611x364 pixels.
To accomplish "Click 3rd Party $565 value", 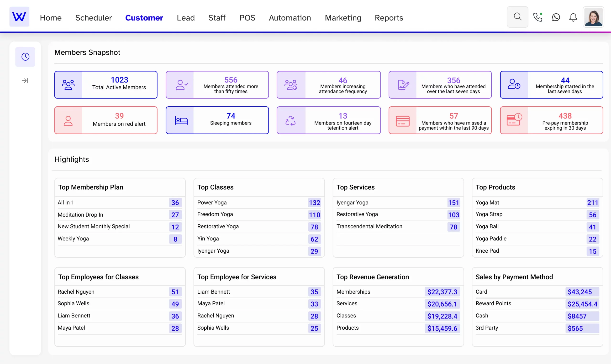I will coord(582,328).
